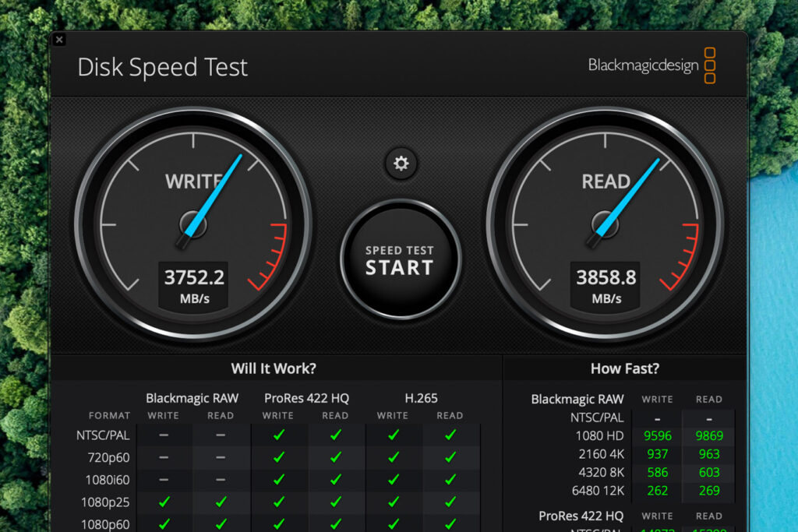The width and height of the screenshot is (798, 532).
Task: Click Blackmagic RAW column header in Will It Work
Action: 192,398
